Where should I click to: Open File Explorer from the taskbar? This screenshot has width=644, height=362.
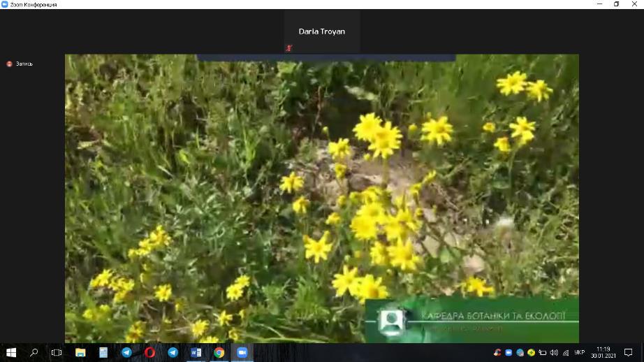80,353
